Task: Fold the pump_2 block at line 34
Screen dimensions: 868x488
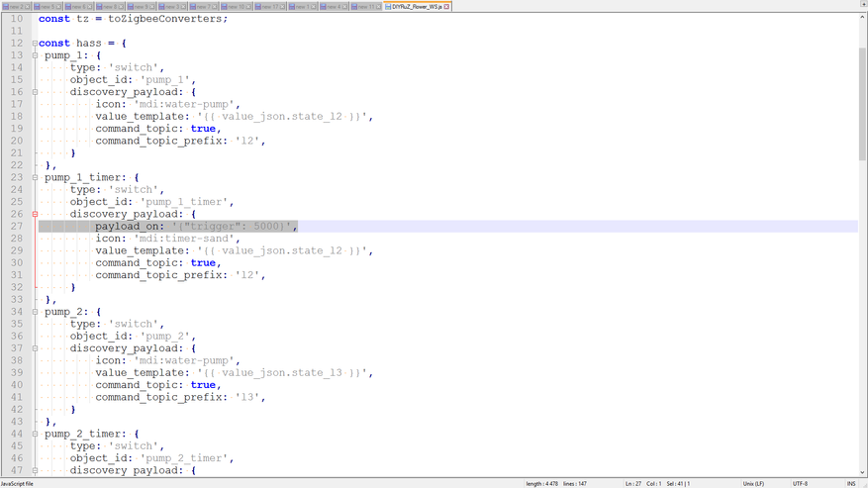Action: [35, 312]
